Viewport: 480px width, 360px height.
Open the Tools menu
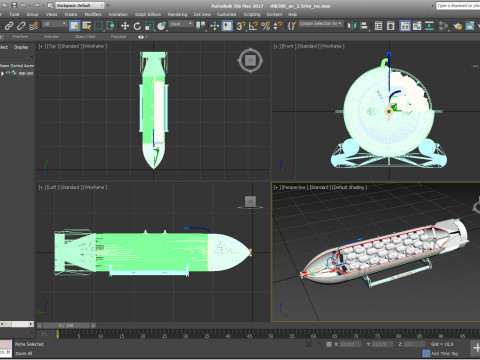(x=14, y=14)
